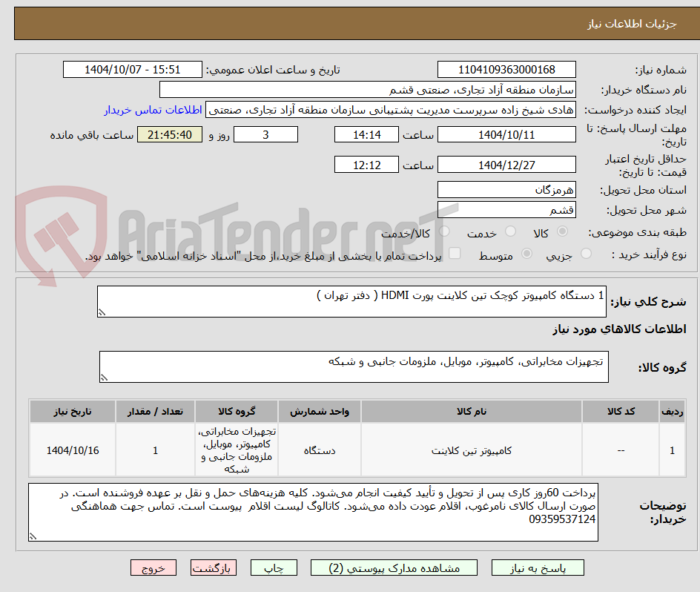This screenshot has width=700, height=592.
Task: Click delivery province field 'هرمزگان'
Action: click(506, 190)
